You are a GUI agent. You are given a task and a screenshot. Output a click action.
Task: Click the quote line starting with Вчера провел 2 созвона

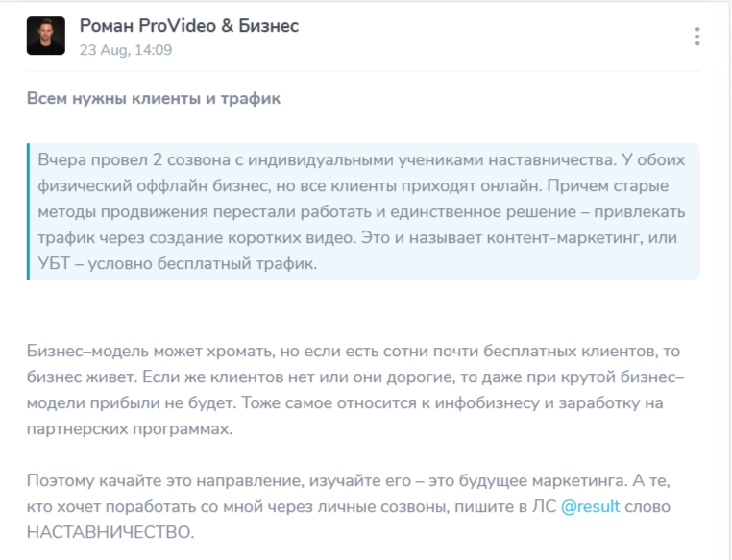(x=361, y=159)
